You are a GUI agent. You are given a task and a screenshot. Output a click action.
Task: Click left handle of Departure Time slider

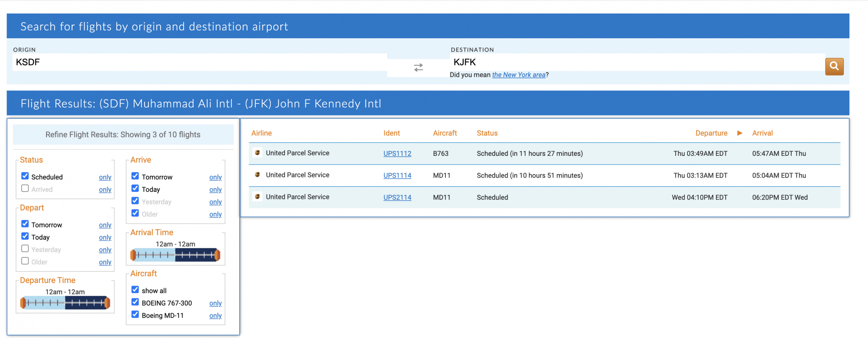click(x=23, y=303)
